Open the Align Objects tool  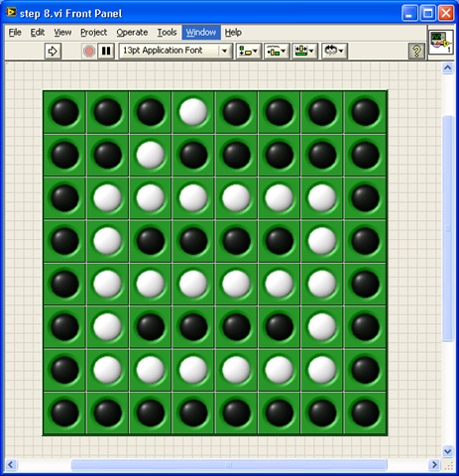pos(249,52)
